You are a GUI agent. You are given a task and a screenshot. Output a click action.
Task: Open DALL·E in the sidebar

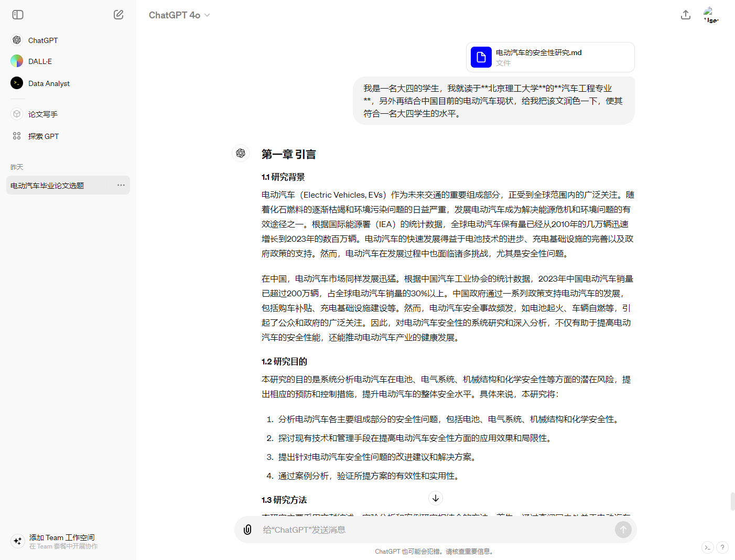(x=40, y=61)
